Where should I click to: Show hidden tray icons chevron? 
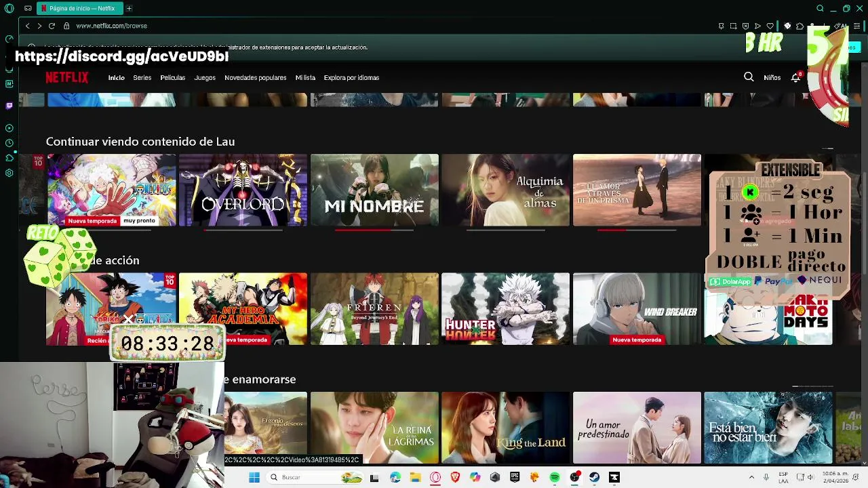(751, 477)
